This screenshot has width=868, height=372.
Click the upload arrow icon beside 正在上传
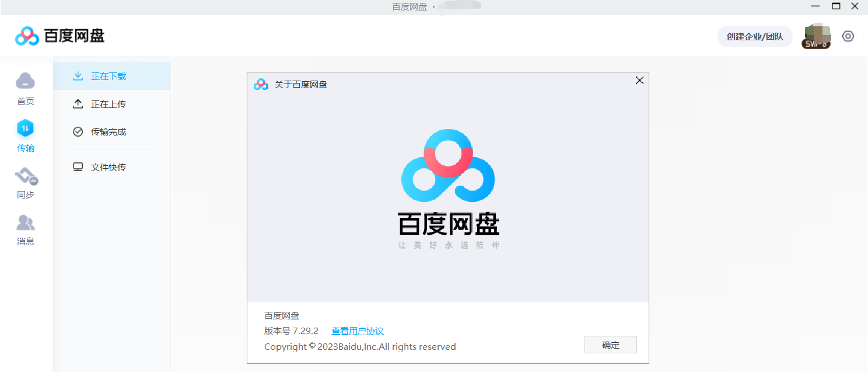pyautogui.click(x=78, y=104)
